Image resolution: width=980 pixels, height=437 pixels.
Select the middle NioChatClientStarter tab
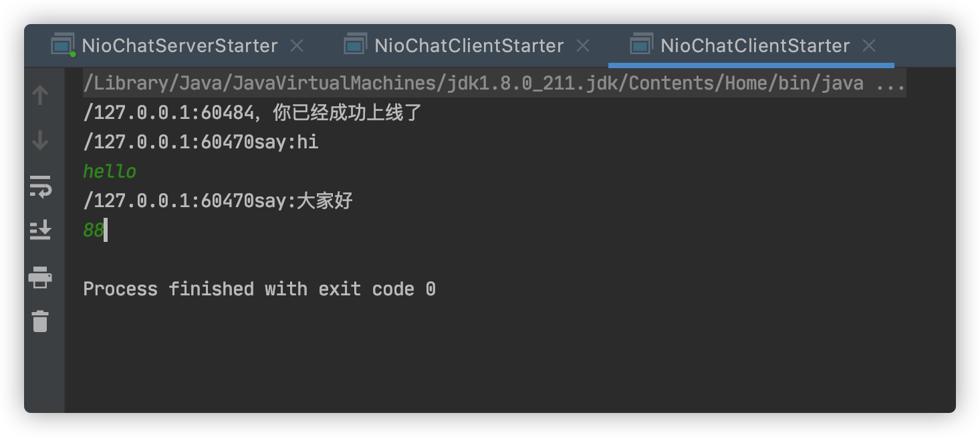click(x=469, y=45)
